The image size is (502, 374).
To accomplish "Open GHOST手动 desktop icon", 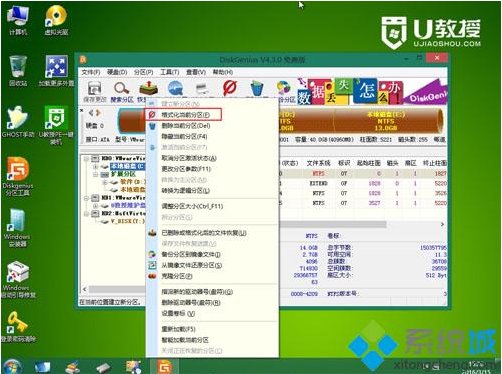I will 18,122.
